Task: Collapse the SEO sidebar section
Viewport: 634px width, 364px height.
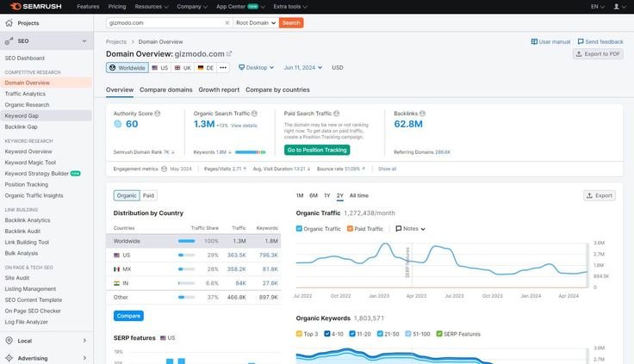Action: click(x=84, y=40)
